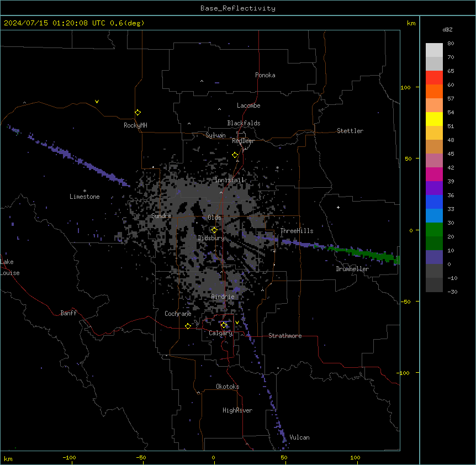Click the Okotoks label

(228, 387)
